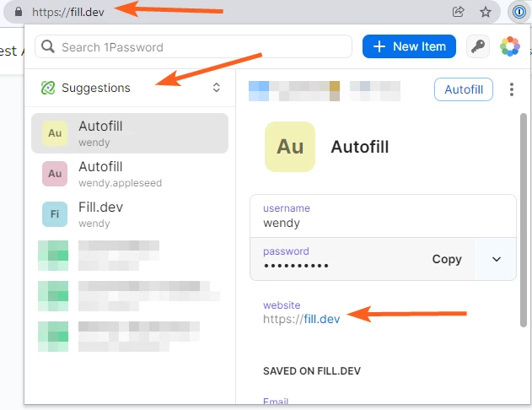Viewport: 532px width, 410px height.
Task: Click the Autofill button in details pane
Action: tap(464, 89)
